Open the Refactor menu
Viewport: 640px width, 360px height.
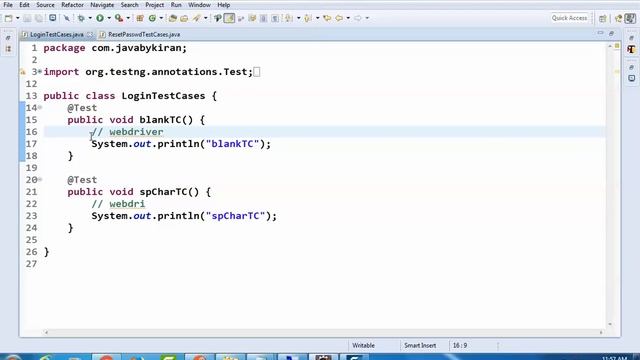pos(72,5)
